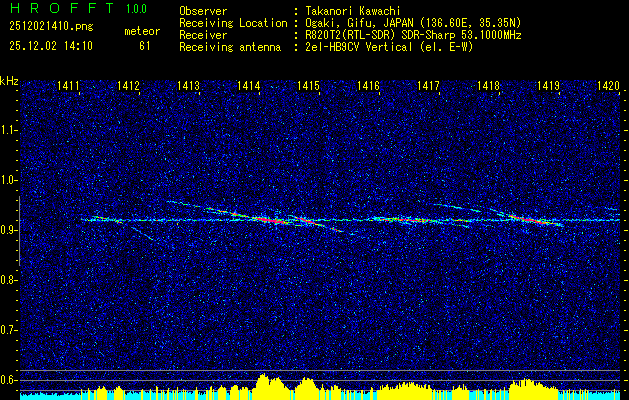Click the 1420 time marker
The image size is (629, 400).
(609, 85)
